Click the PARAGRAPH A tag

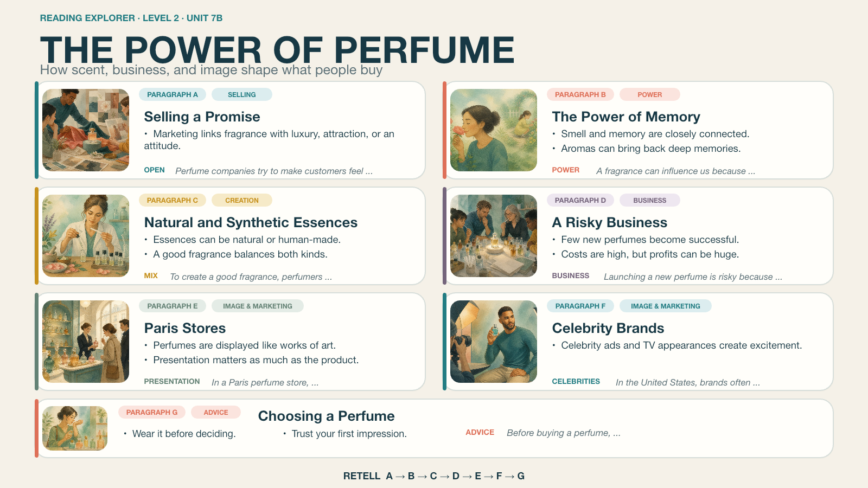pyautogui.click(x=173, y=94)
